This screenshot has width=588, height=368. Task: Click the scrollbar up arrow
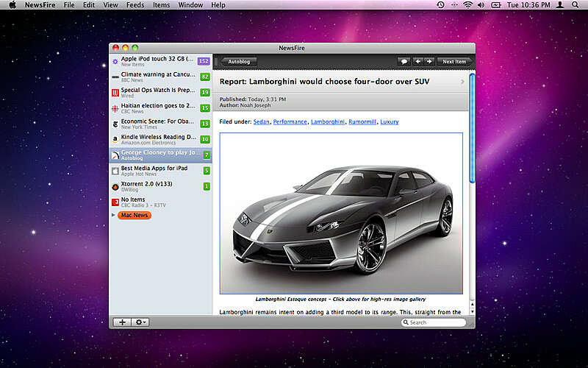[x=472, y=305]
